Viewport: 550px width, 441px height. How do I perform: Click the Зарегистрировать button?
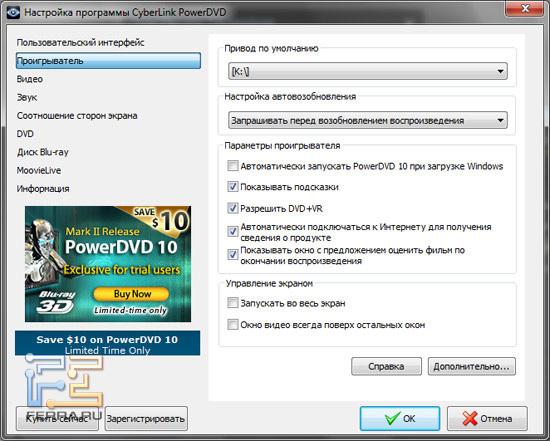coord(146,419)
